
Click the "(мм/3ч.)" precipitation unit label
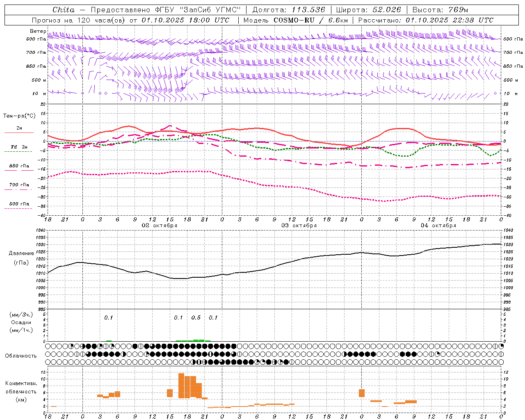click(21, 315)
